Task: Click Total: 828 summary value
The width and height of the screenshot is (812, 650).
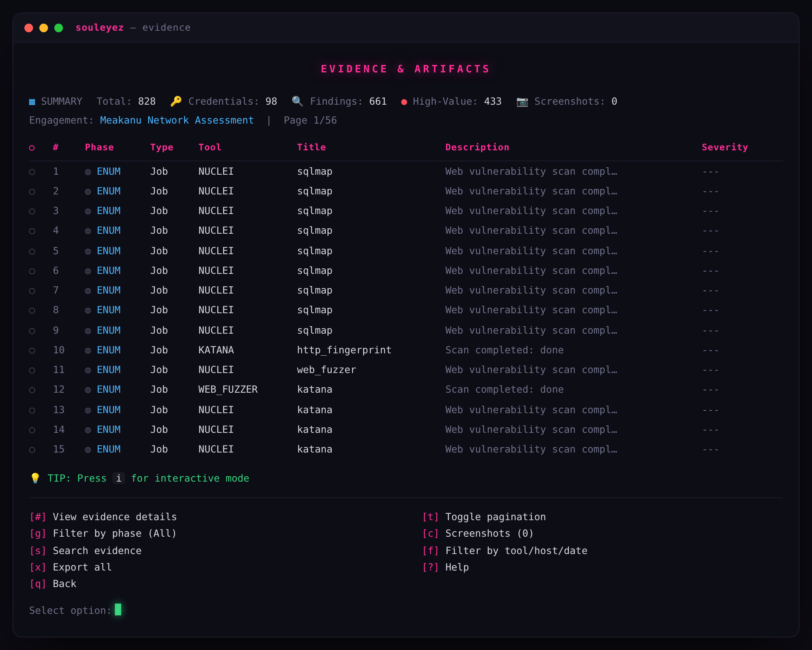Action: 126,101
